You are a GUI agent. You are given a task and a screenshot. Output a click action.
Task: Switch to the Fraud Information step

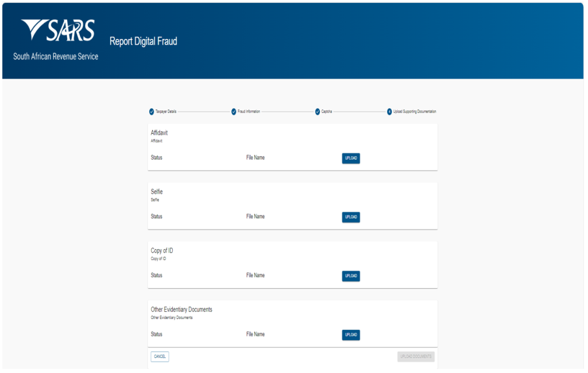[249, 111]
